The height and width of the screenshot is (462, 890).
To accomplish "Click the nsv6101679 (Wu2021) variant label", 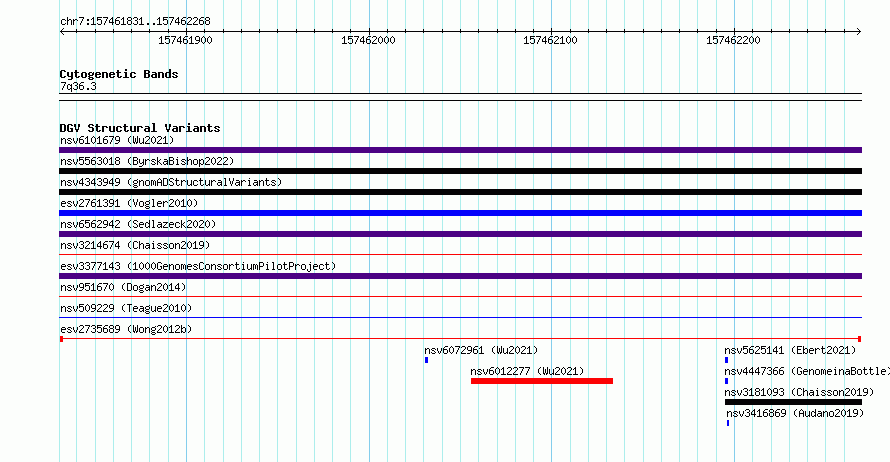I will click(117, 140).
